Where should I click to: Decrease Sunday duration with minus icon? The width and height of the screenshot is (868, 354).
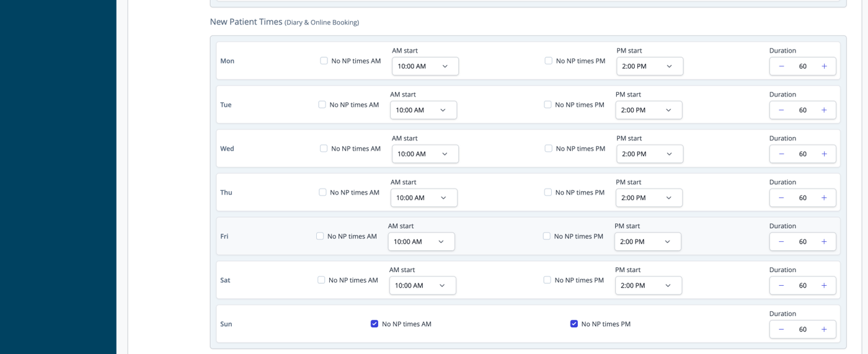tap(781, 329)
